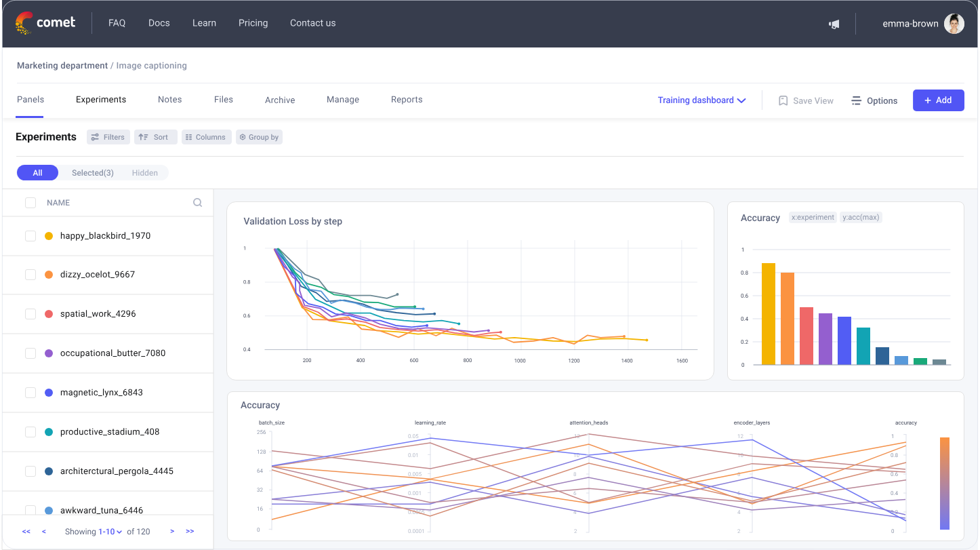Open the Columns menu
The height and width of the screenshot is (550, 980).
click(206, 137)
